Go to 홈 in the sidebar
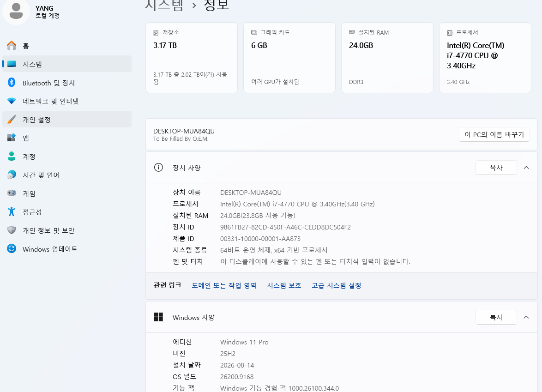The width and height of the screenshot is (542, 392). 67,46
